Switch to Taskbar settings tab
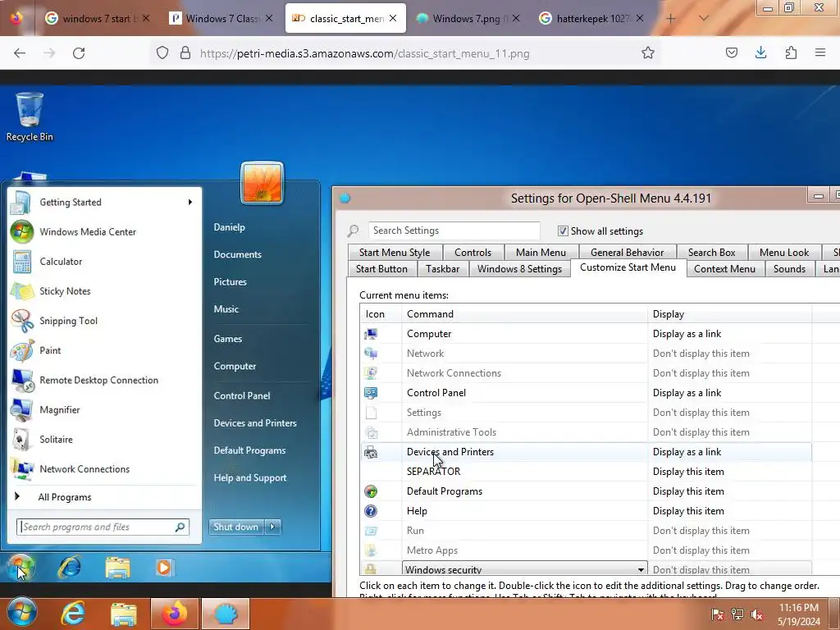 pyautogui.click(x=442, y=269)
